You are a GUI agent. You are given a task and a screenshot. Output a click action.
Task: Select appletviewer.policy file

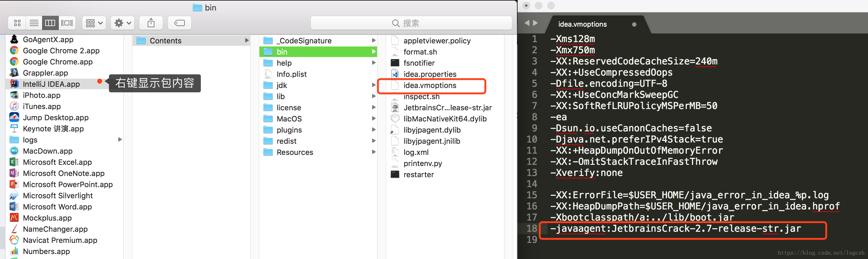coord(437,41)
